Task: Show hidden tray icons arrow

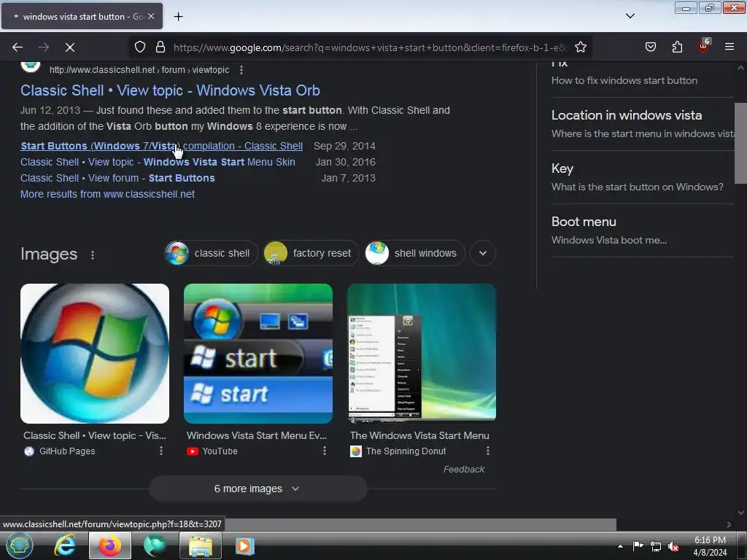Action: (620, 546)
